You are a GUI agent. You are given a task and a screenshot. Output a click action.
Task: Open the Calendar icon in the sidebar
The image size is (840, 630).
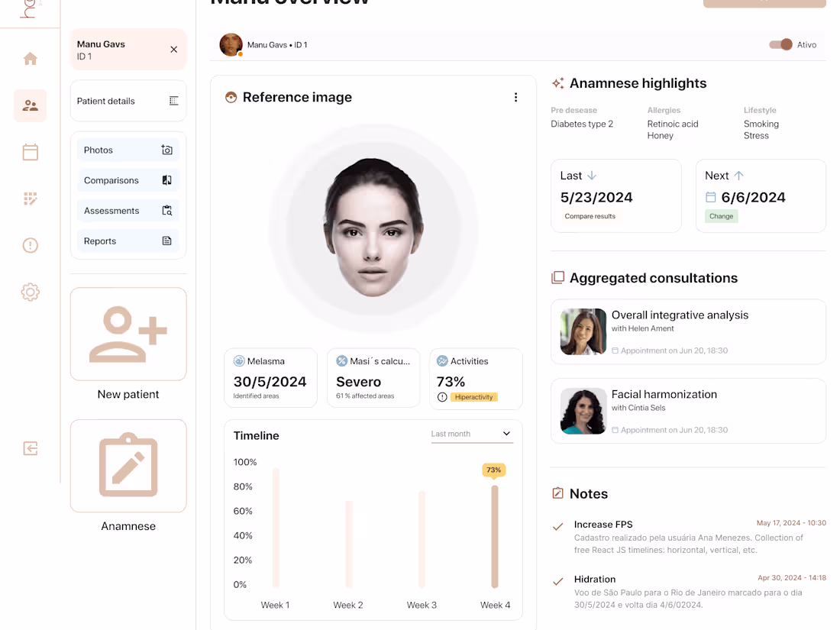[x=30, y=152]
